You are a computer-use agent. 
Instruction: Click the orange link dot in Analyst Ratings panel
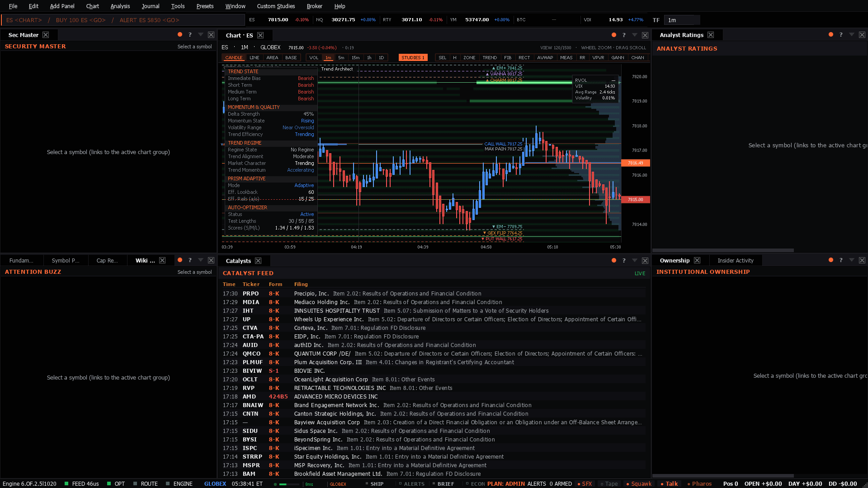coord(831,34)
